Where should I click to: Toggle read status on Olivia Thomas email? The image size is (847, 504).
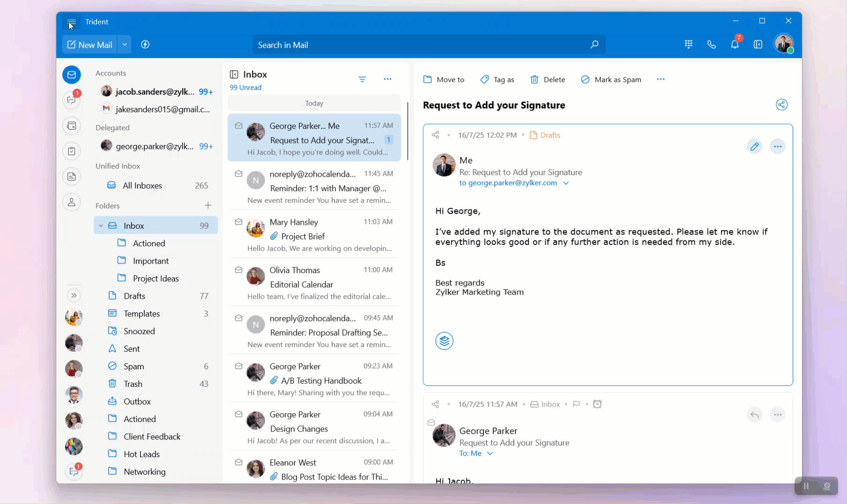[x=238, y=270]
